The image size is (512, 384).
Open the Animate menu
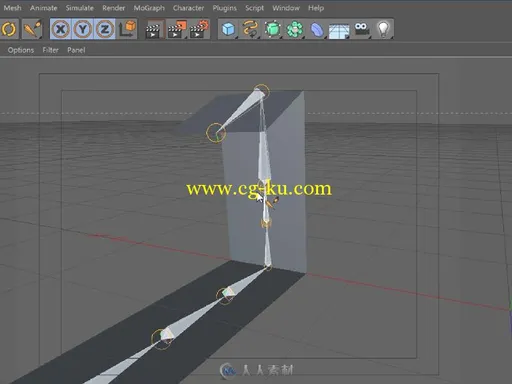pos(44,8)
